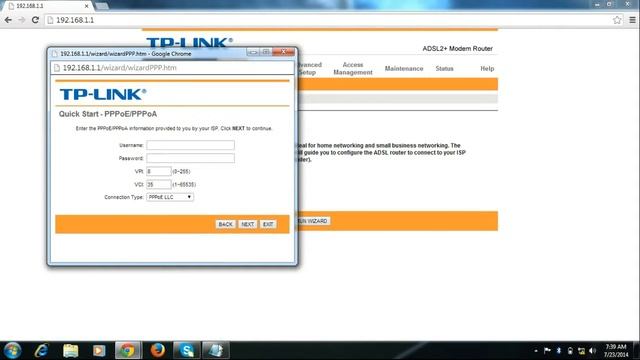
Task: Open the Maintenance tab in router page
Action: 404,69
